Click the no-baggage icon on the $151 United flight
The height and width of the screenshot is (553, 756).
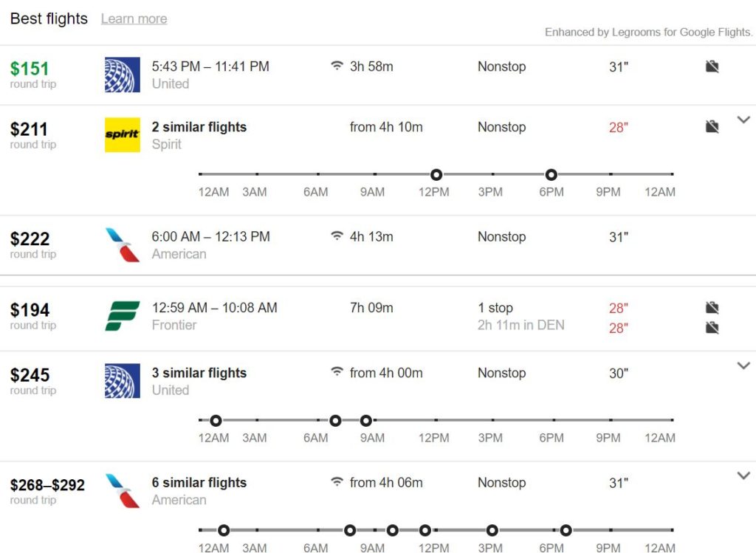tap(712, 66)
